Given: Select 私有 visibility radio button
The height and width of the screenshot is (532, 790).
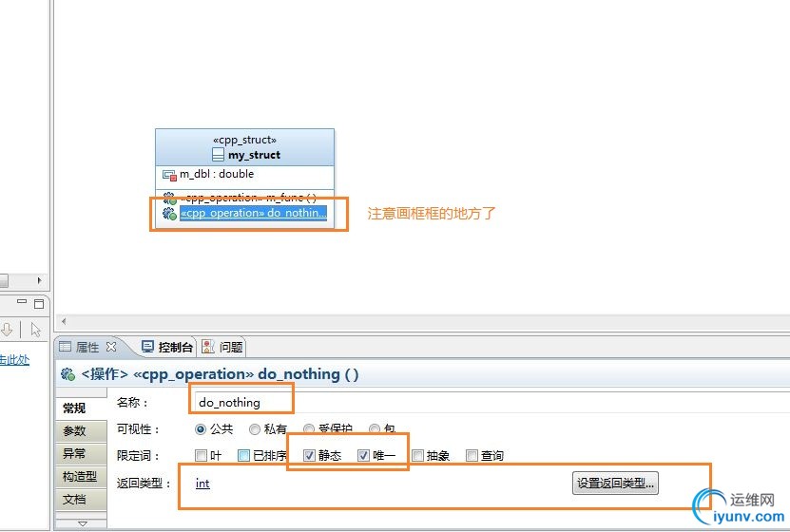Looking at the screenshot, I should [255, 429].
